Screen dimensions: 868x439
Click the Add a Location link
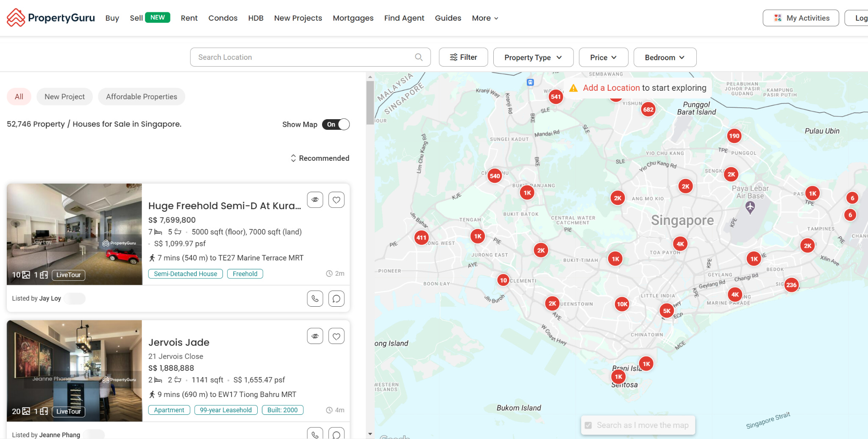tap(611, 88)
